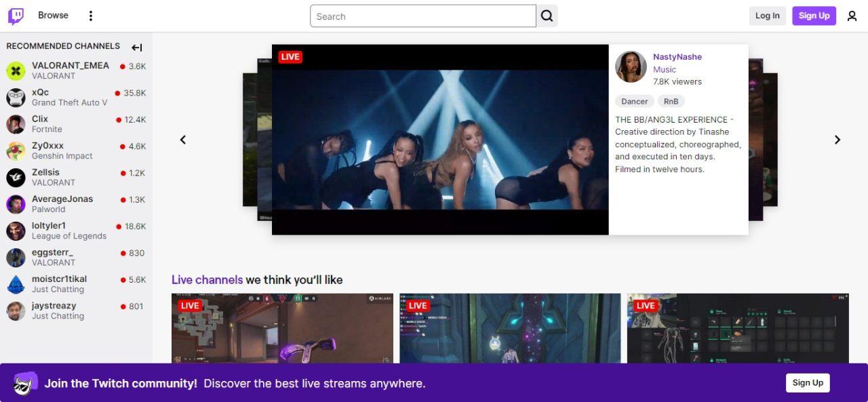
Task: Open the Valorant stream thumbnail card
Action: (x=282, y=328)
